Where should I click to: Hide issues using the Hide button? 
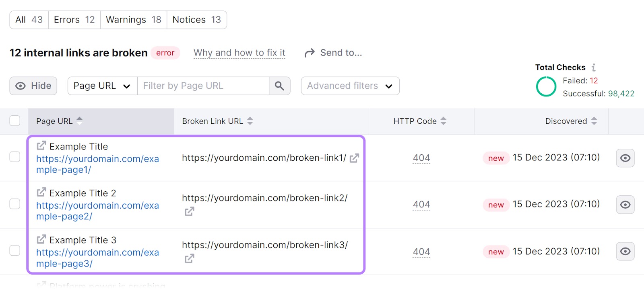click(x=33, y=86)
